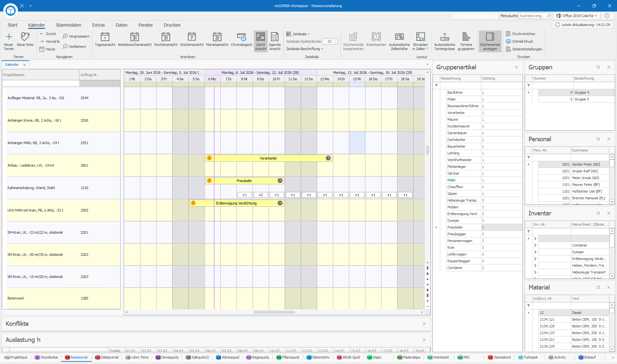Click the Menusuche search field

tap(535, 16)
